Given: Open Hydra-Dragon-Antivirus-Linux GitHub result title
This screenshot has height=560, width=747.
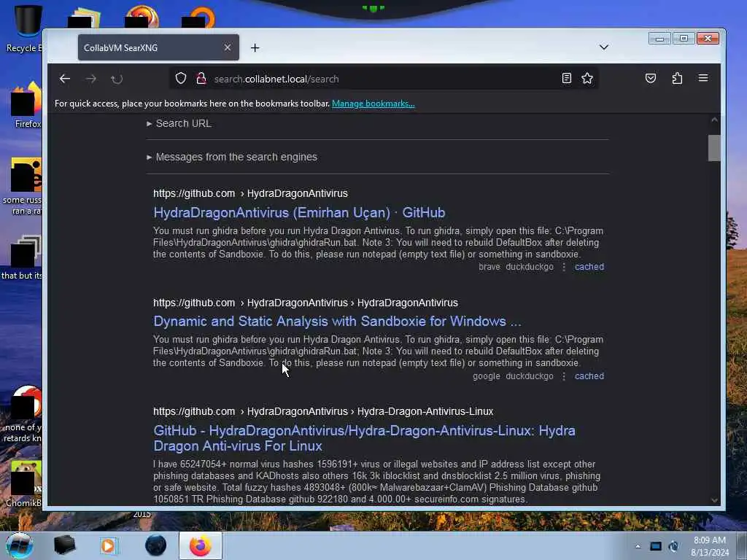Looking at the screenshot, I should 365,438.
